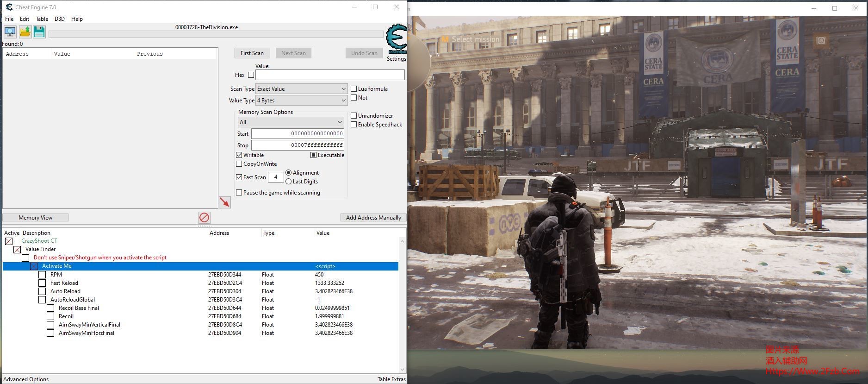
Task: Freeze the Fast Reload entry
Action: 42,283
